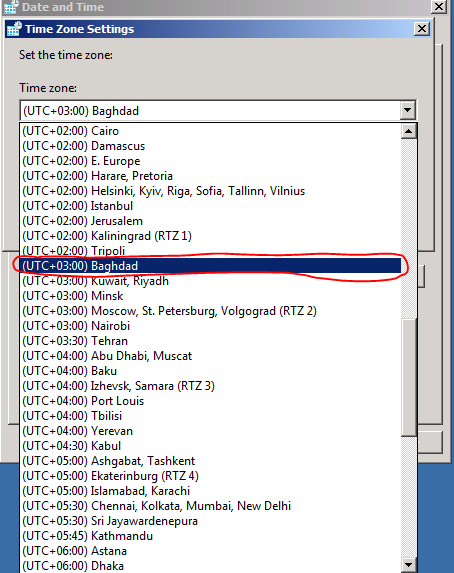Close the Date and Time window

[439, 6]
